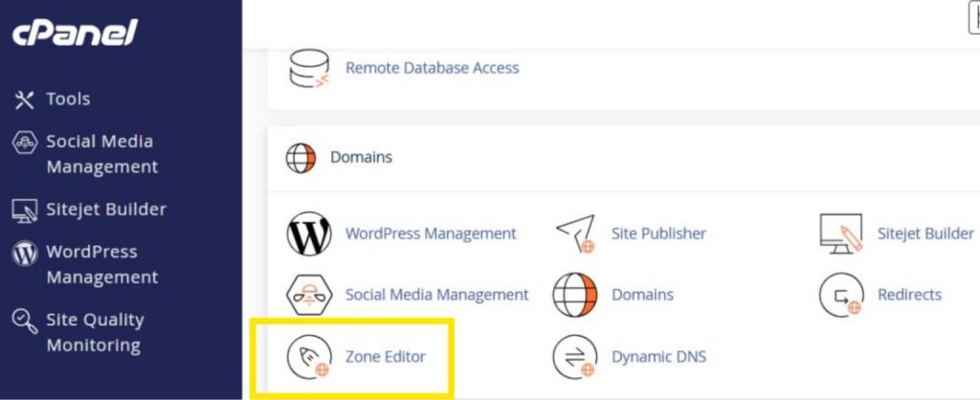Click the WordPress Management logo icon
Viewport: 980px width, 400px height.
pyautogui.click(x=309, y=233)
